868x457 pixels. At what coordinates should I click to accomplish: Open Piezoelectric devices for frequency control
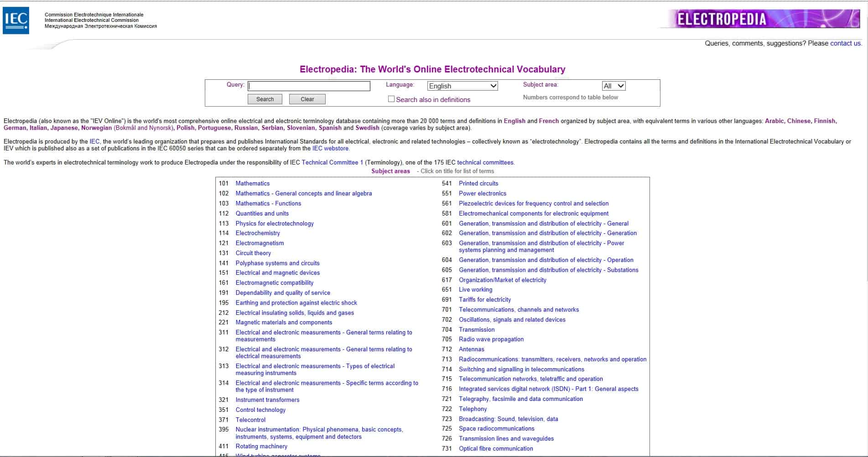(x=534, y=203)
